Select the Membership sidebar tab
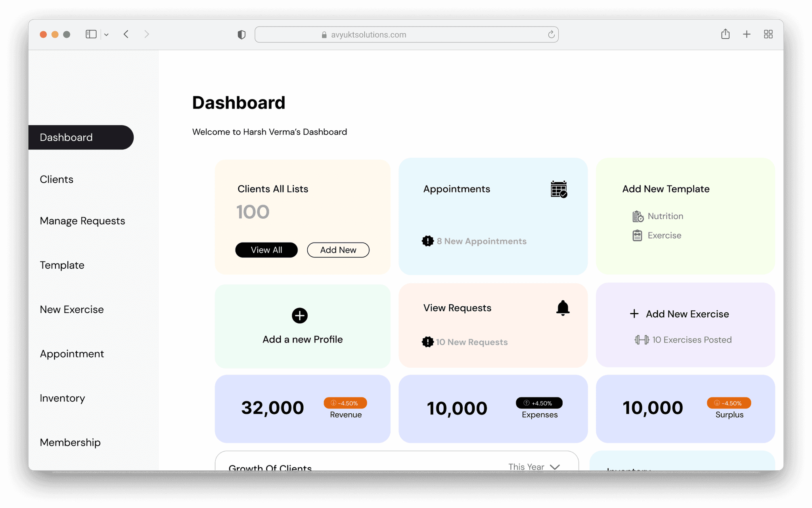 click(x=70, y=442)
